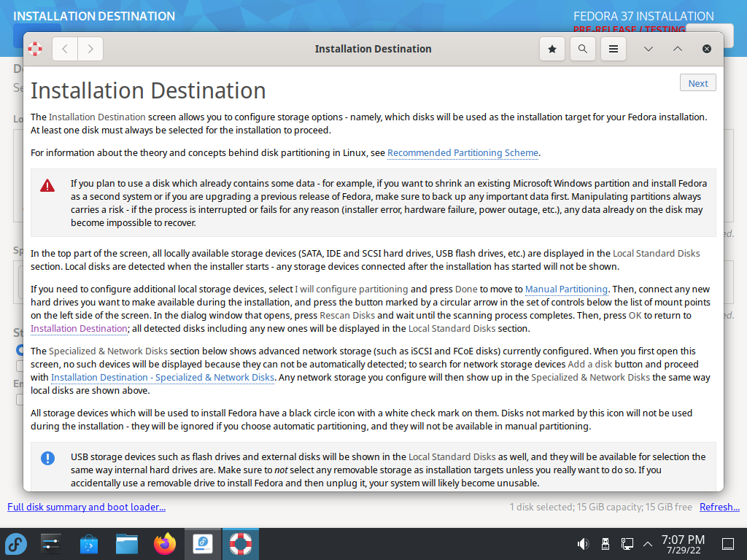Follow the Manual Partitioning link
The image size is (747, 560).
566,289
